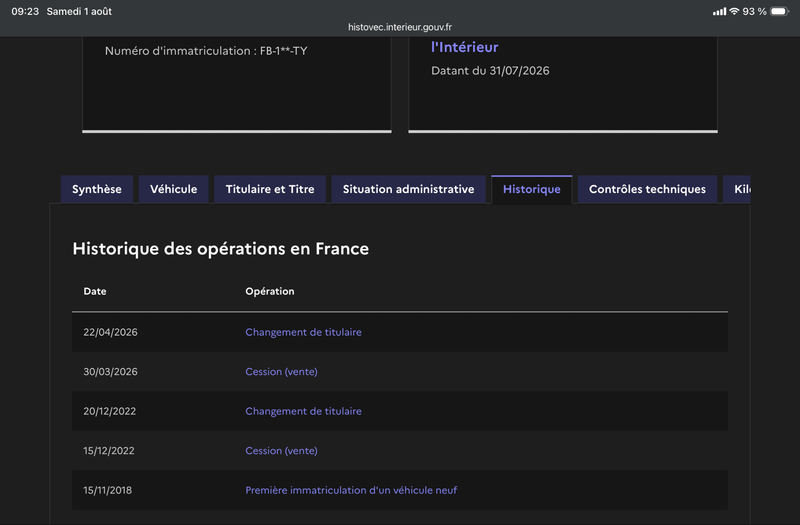Tap the 93 % battery percentage
The image size is (800, 525).
tap(754, 11)
